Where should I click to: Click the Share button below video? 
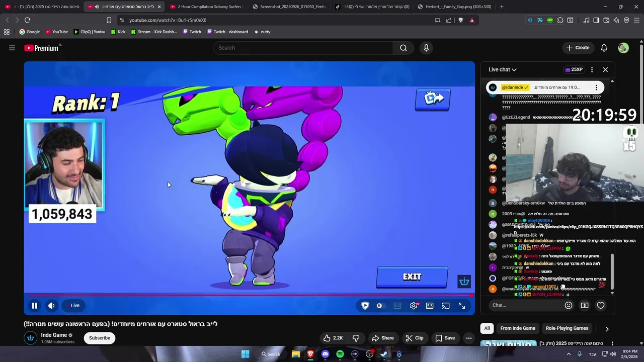click(x=382, y=338)
